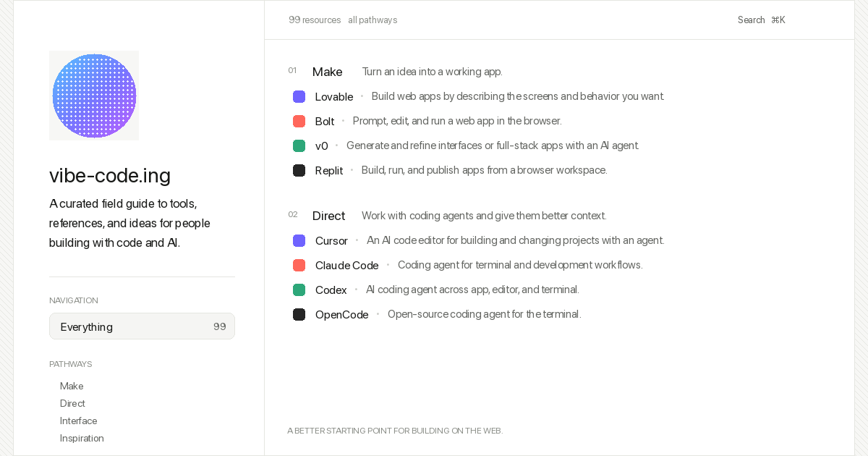Open the OpenCode resource link

coord(342,314)
